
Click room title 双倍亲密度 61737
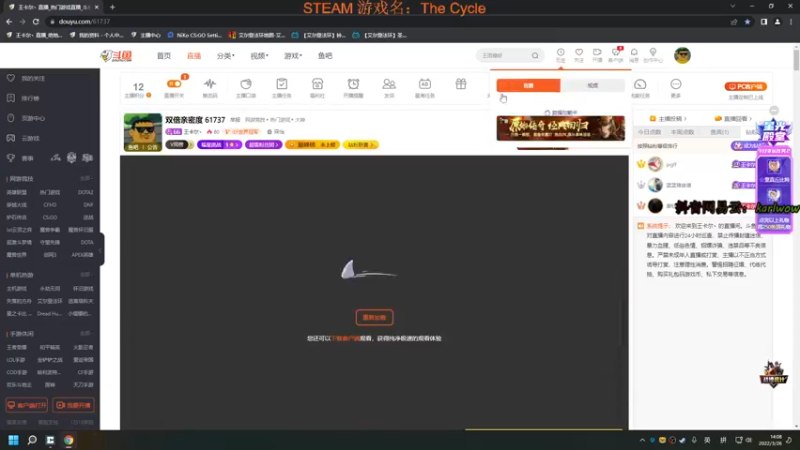[195, 120]
